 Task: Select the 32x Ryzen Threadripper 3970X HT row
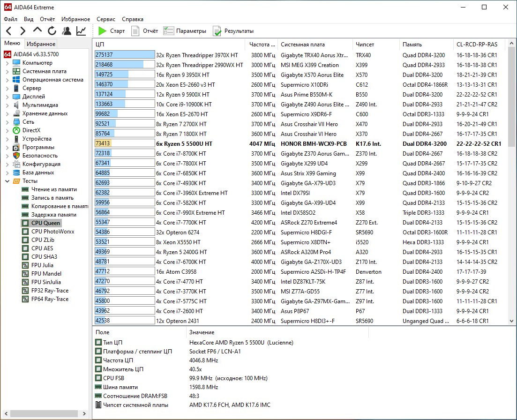click(x=300, y=55)
